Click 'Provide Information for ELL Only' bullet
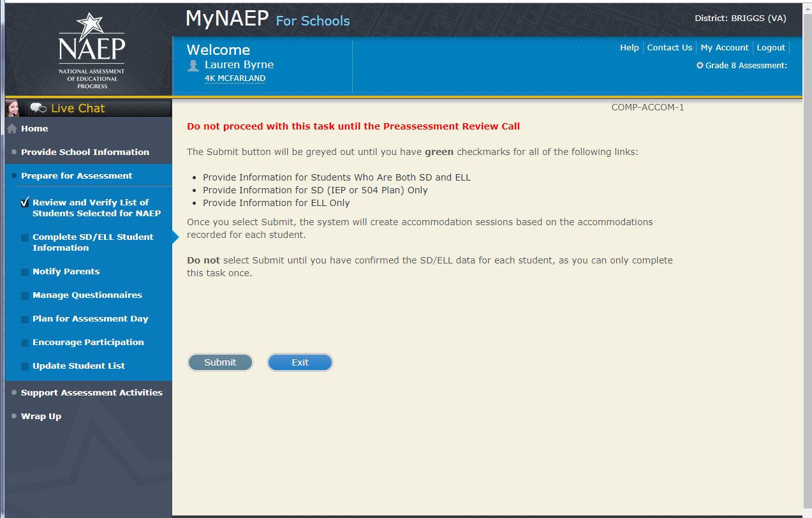The height and width of the screenshot is (518, 812). [x=276, y=203]
